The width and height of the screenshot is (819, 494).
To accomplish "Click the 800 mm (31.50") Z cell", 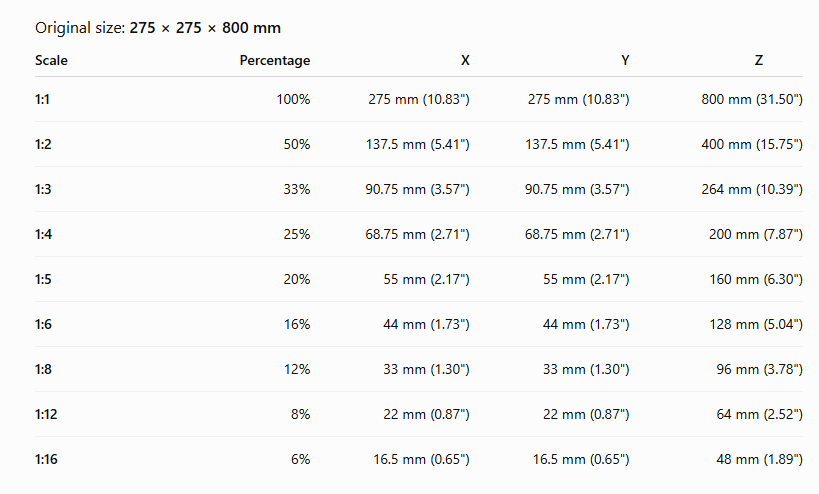I will point(752,99).
